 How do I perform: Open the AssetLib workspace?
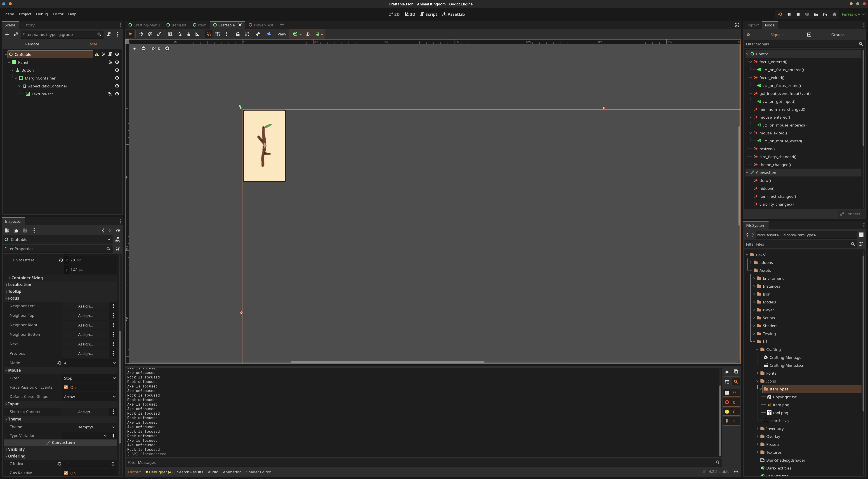(x=453, y=14)
